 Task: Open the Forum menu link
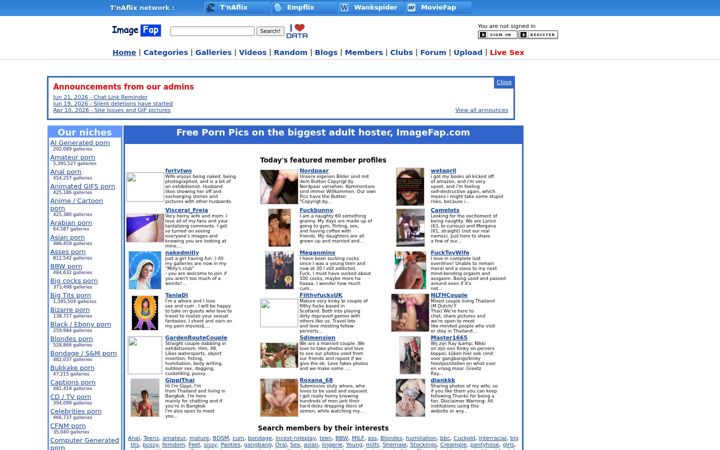point(433,52)
